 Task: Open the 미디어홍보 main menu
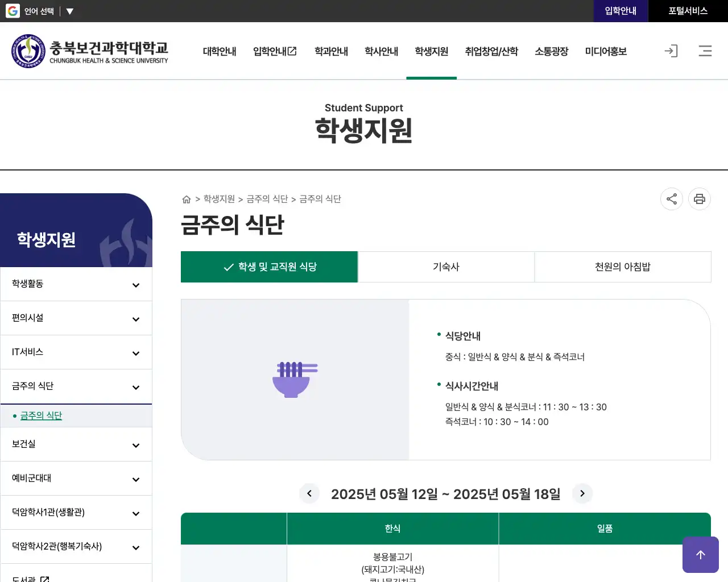tap(606, 51)
